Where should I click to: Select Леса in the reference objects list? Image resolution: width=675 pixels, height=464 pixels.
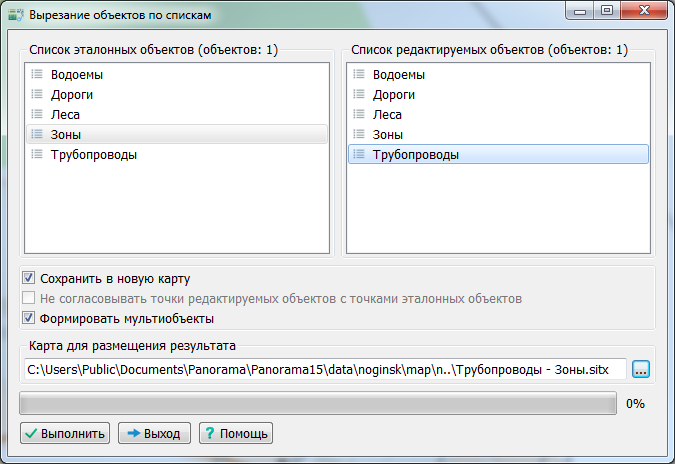(66, 114)
